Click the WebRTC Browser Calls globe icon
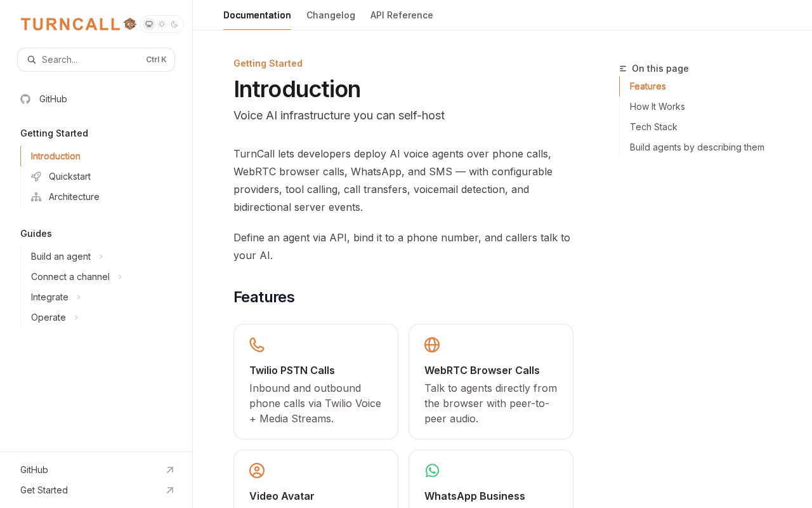The height and width of the screenshot is (508, 812). (432, 345)
